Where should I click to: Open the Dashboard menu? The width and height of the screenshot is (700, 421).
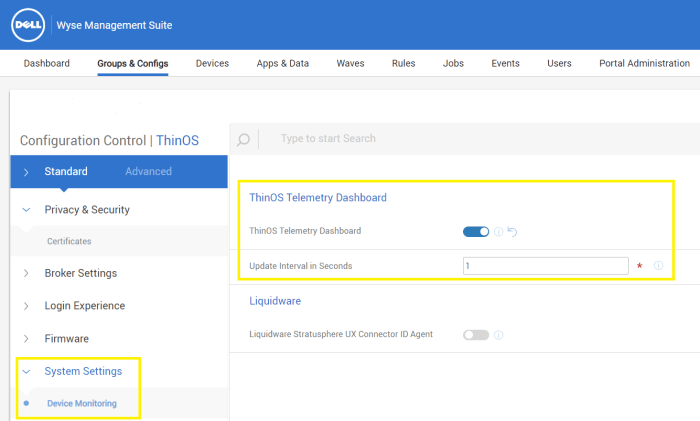coord(46,63)
